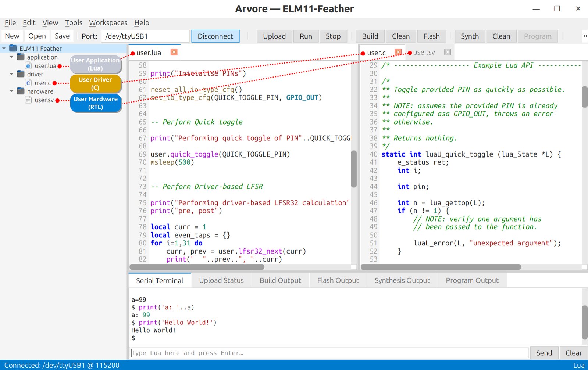Click line 69 user.quick_toggle call
This screenshot has height=370, width=588.
coord(220,154)
